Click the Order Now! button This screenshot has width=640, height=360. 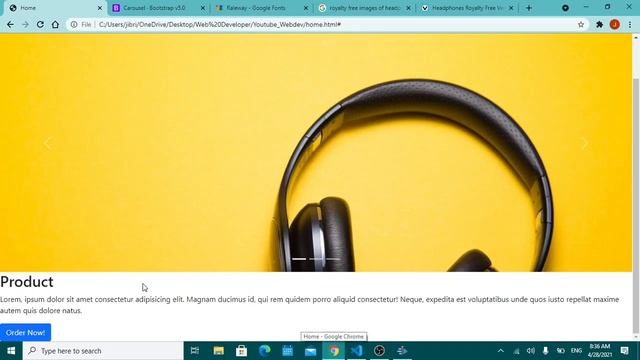click(25, 333)
